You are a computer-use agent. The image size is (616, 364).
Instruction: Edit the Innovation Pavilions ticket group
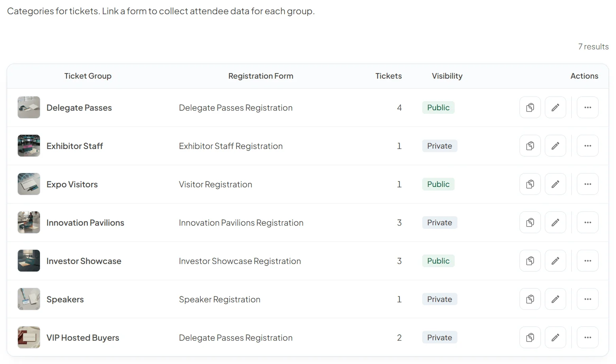point(555,223)
